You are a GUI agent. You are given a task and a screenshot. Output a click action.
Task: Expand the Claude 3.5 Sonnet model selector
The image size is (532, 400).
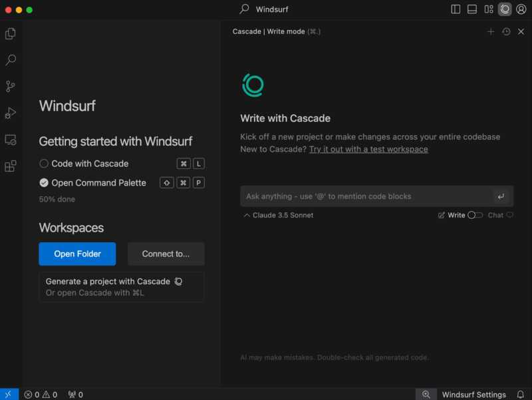pos(279,215)
